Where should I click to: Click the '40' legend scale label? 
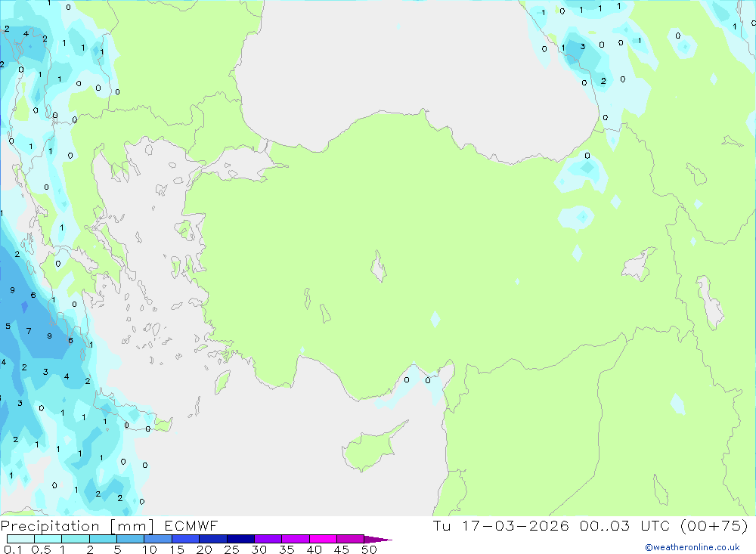[314, 549]
